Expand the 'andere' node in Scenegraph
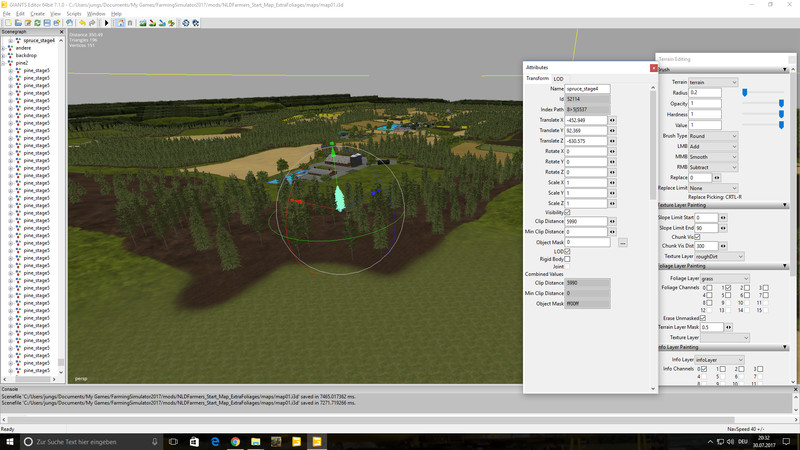Screen dimensions: 800x450 [5, 48]
